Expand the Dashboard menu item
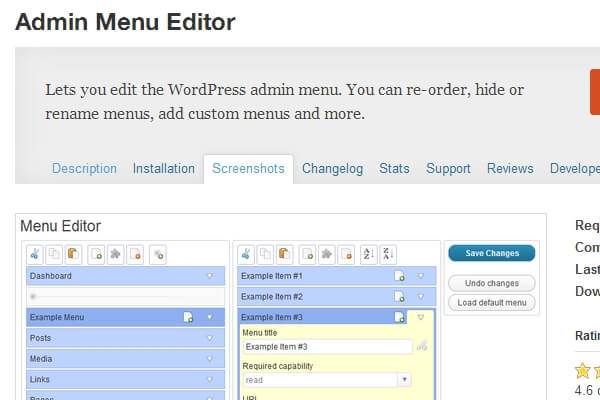 [x=210, y=276]
